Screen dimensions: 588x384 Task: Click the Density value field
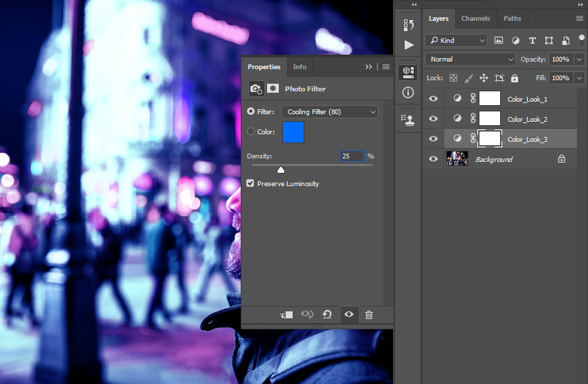tap(351, 156)
